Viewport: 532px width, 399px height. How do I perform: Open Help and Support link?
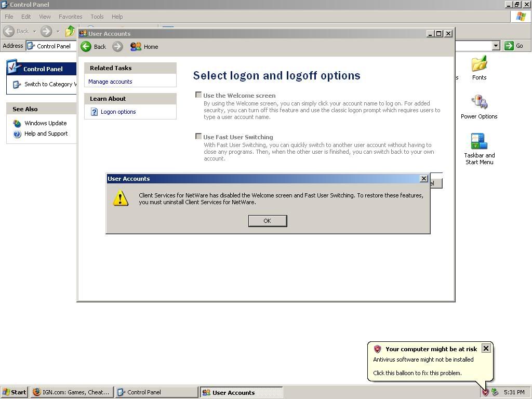(x=46, y=134)
